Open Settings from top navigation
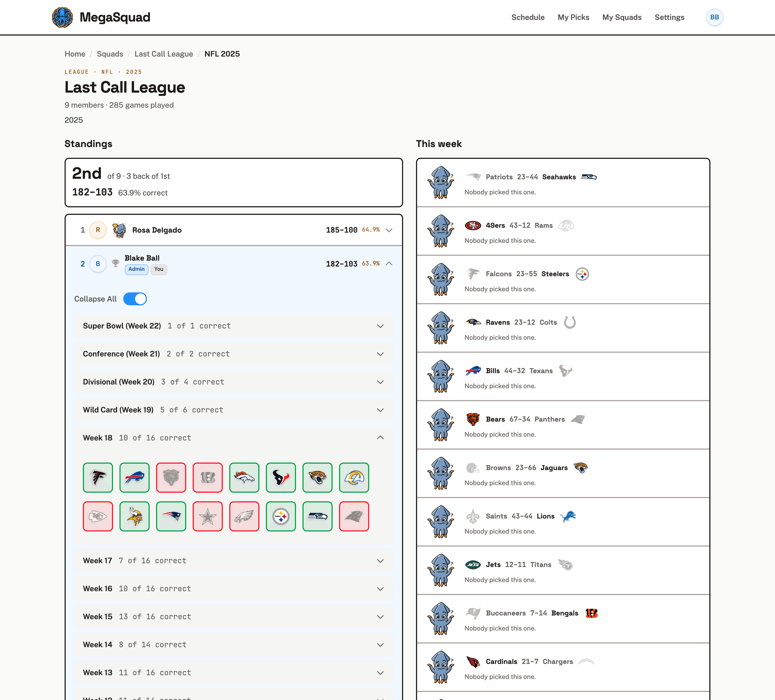The width and height of the screenshot is (775, 700). point(669,17)
